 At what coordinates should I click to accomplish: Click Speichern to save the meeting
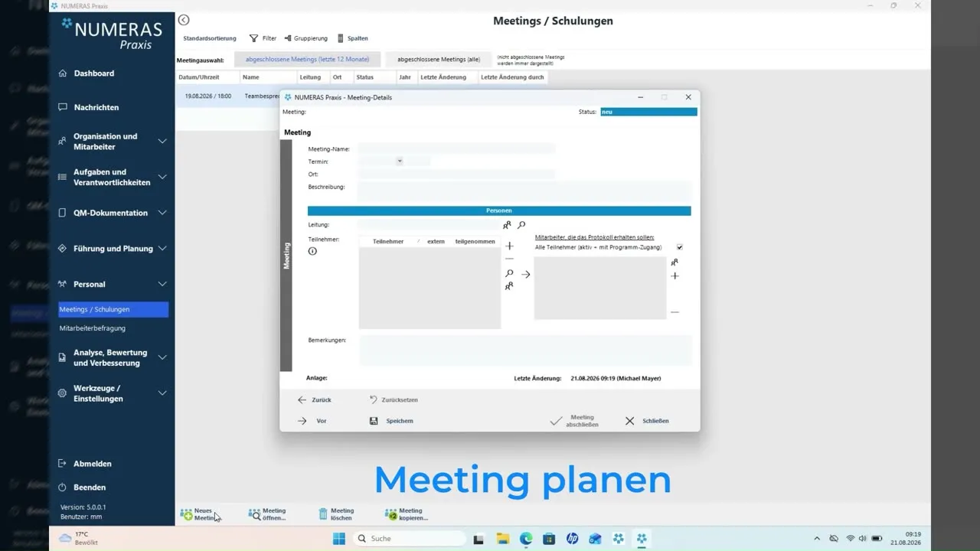(391, 421)
